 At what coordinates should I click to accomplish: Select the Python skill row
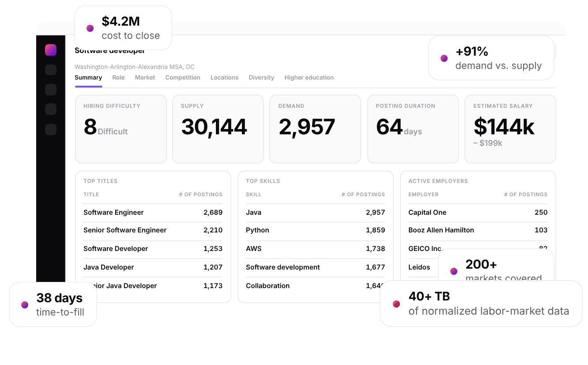point(315,230)
